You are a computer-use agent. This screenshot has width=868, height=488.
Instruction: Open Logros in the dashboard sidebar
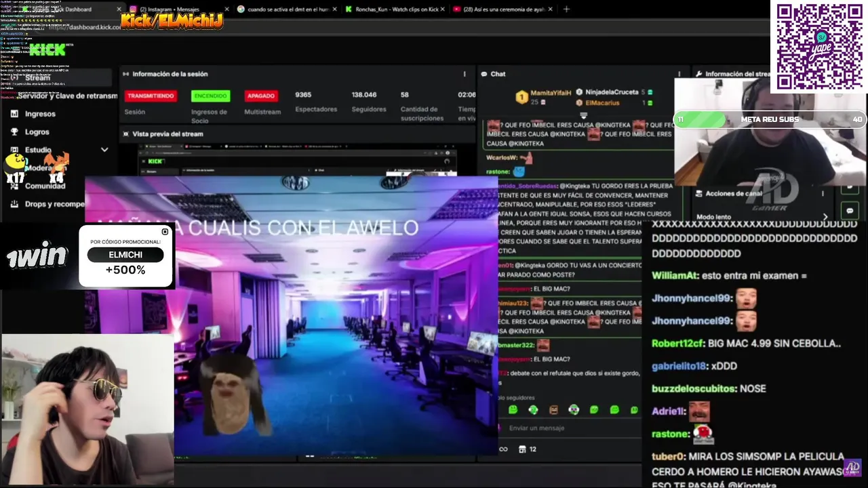37,132
